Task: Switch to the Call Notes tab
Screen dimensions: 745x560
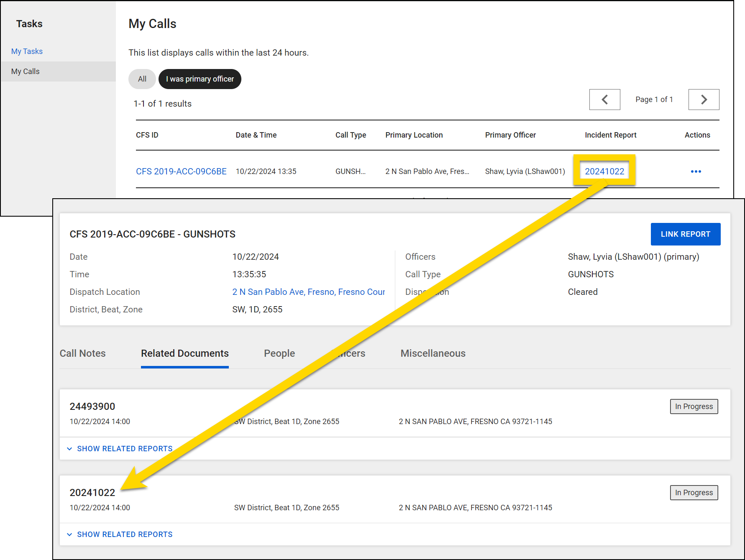Action: click(x=82, y=353)
